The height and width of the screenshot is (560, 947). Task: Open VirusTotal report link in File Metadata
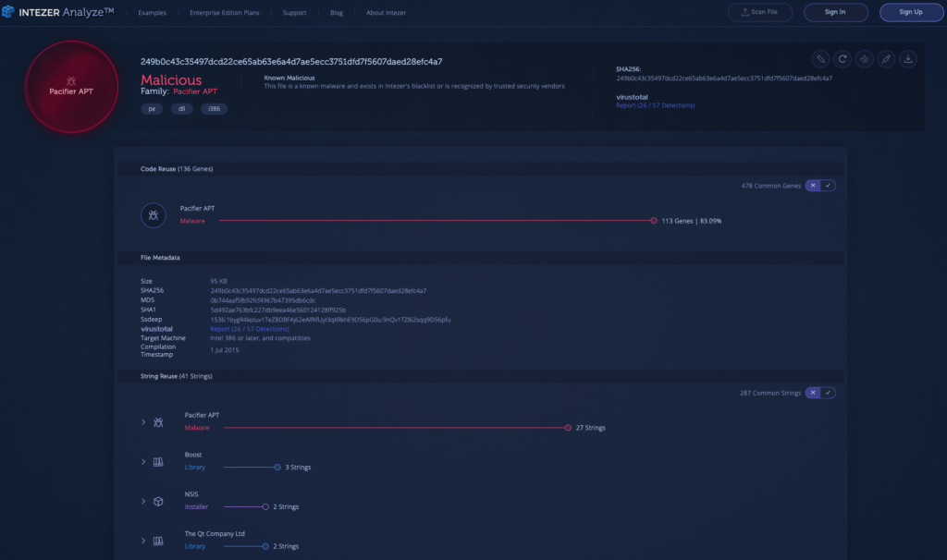coord(249,329)
